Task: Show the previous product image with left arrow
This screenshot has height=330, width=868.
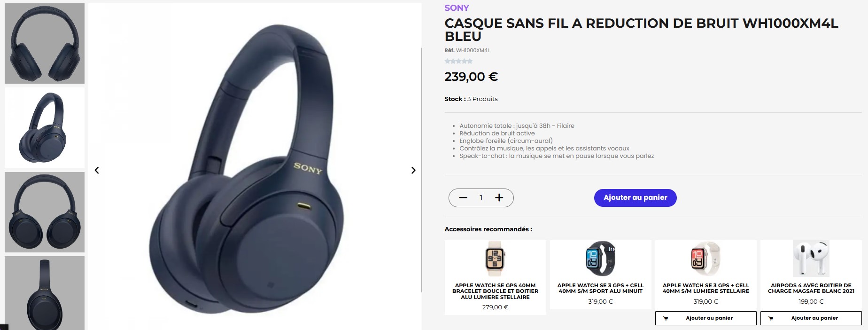Action: click(x=97, y=170)
